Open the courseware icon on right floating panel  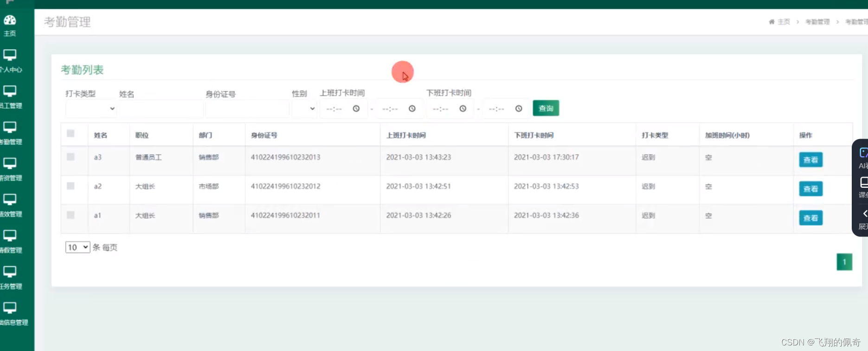(x=864, y=182)
